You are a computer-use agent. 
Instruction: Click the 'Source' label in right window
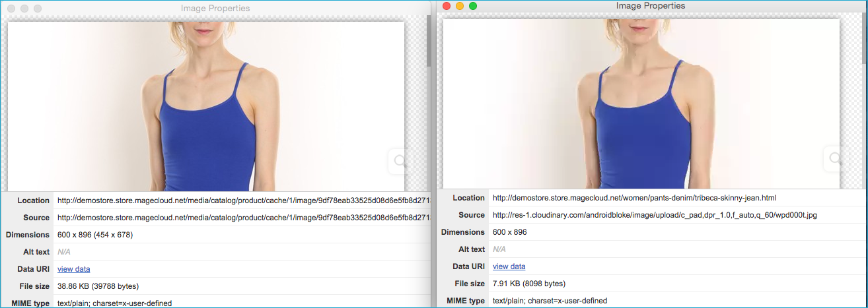472,215
